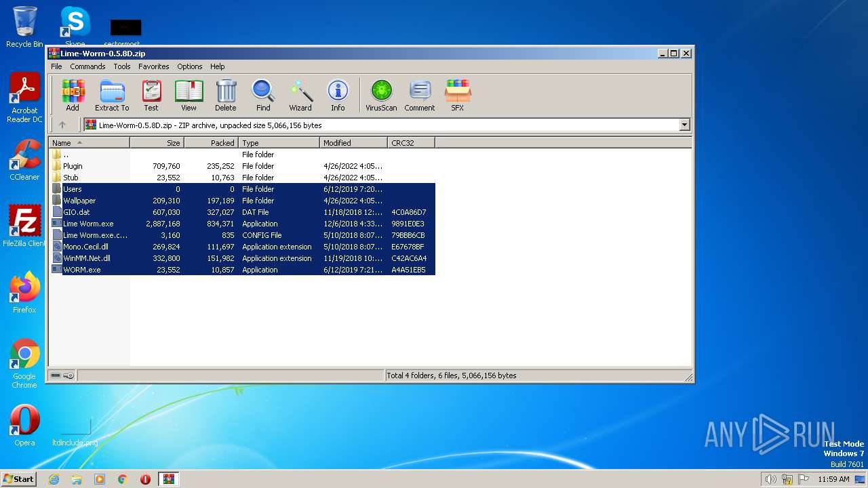Click the Extract To toolbar icon
This screenshot has height=488, width=868.
click(112, 96)
